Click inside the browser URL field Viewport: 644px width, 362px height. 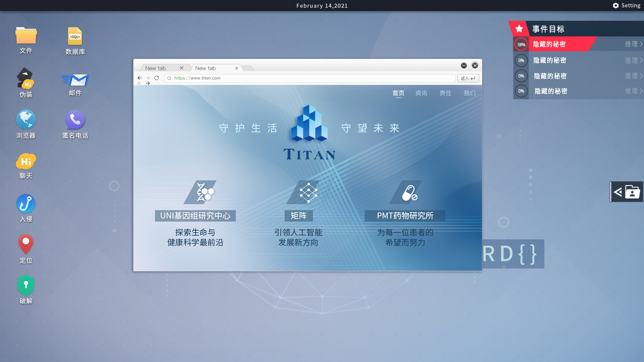coord(302,78)
